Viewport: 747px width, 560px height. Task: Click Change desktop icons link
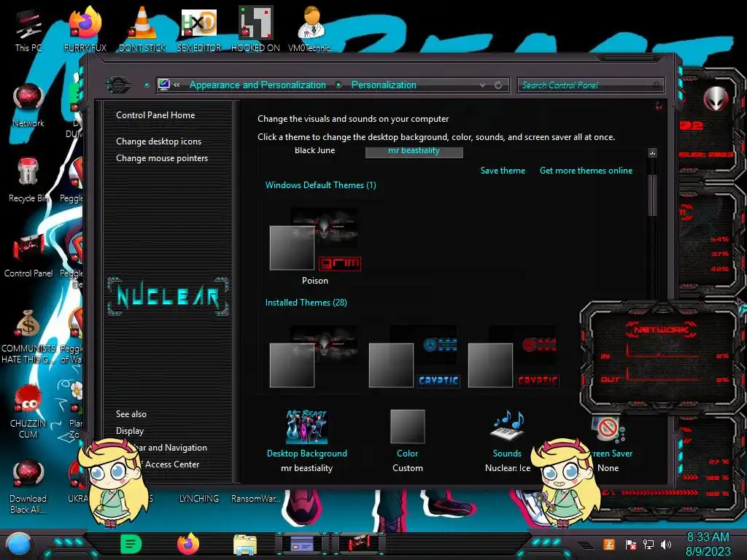pyautogui.click(x=158, y=141)
